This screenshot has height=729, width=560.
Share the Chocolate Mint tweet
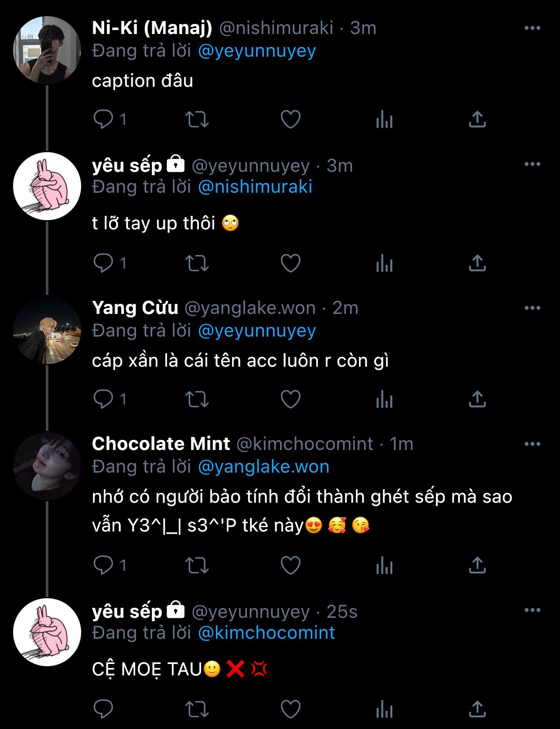(477, 565)
